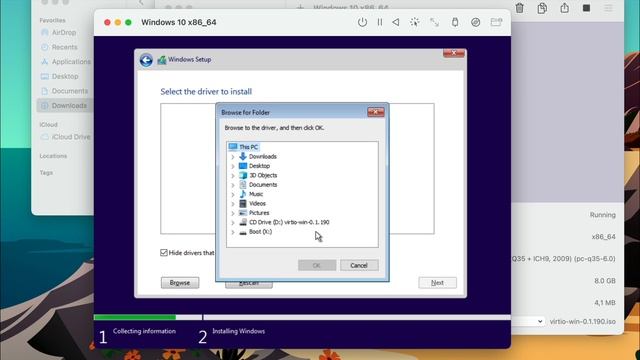The width and height of the screenshot is (640, 360).
Task: Click the Windows 10 x86_64 window title
Action: [179, 22]
